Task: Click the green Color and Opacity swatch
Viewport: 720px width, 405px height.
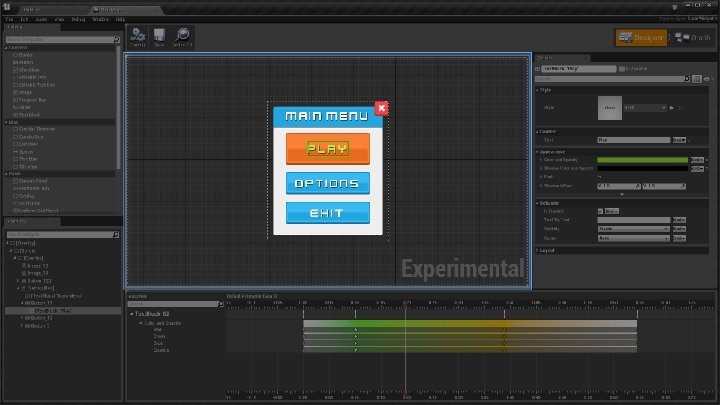Action: [642, 159]
